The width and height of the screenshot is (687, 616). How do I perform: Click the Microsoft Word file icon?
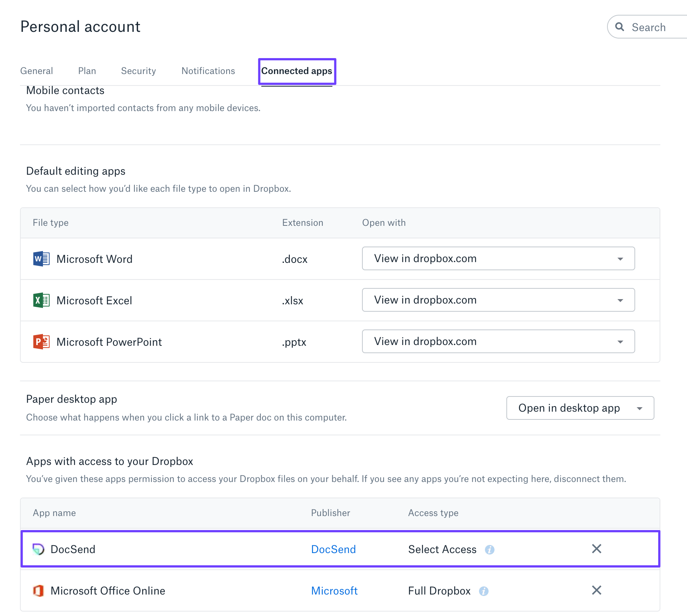tap(41, 259)
